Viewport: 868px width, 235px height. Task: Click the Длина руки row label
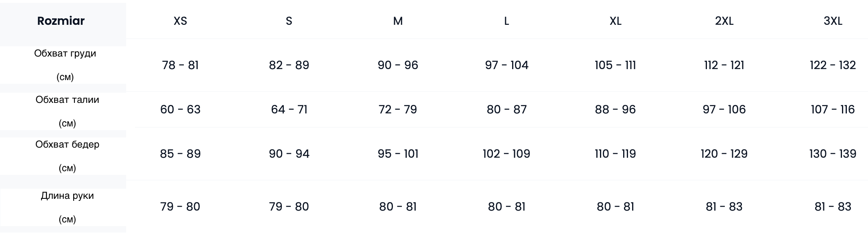click(67, 196)
